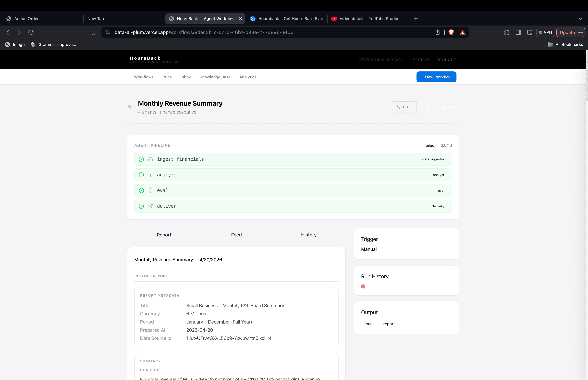Image resolution: width=588 pixels, height=380 pixels.
Task: Click the Brave Rewards triangle icon
Action: pyautogui.click(x=463, y=32)
